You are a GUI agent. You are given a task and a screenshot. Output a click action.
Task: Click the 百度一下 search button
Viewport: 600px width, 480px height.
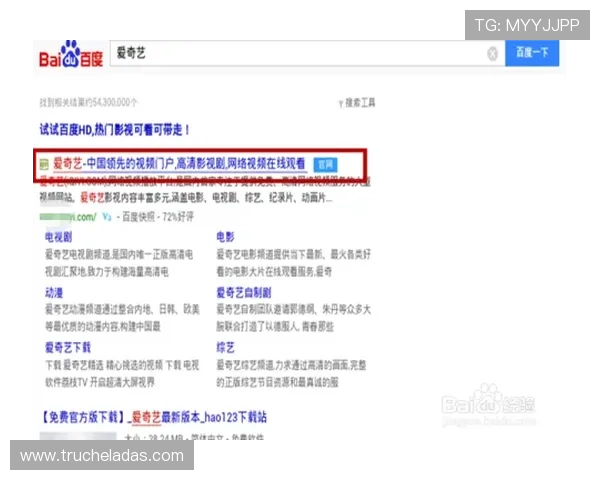coord(532,53)
